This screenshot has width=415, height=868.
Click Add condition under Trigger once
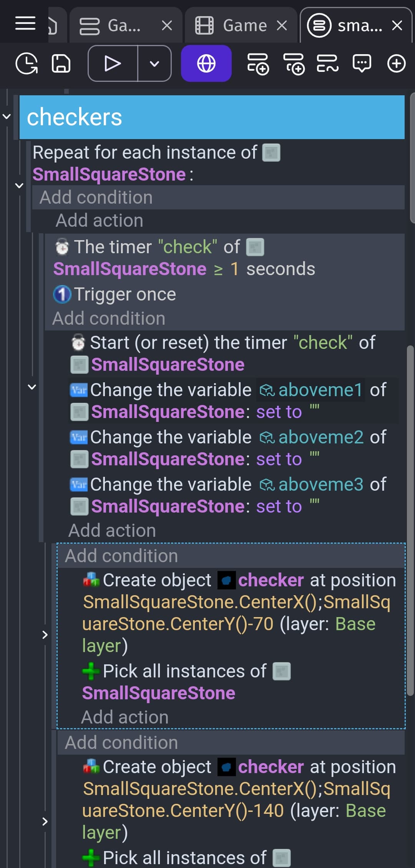[109, 319]
